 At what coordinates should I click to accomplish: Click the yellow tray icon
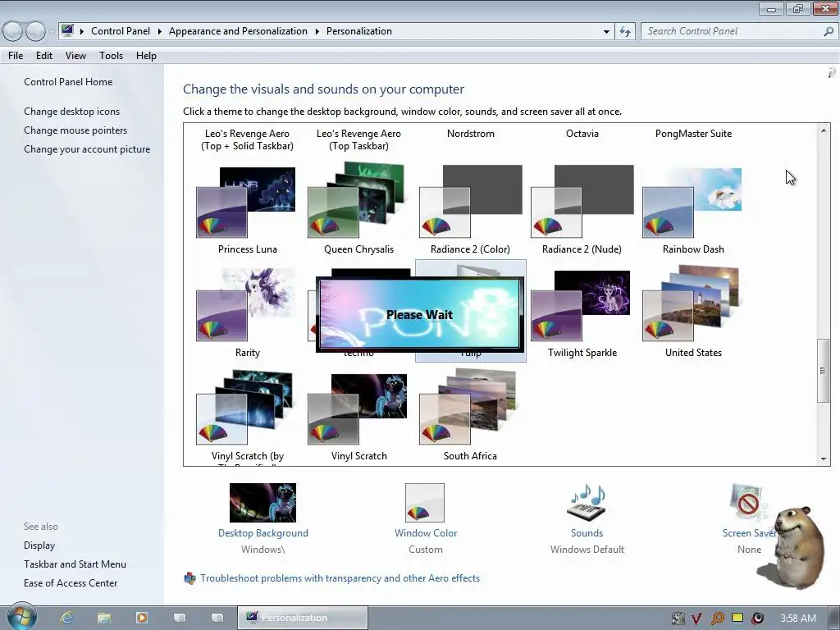click(x=737, y=618)
